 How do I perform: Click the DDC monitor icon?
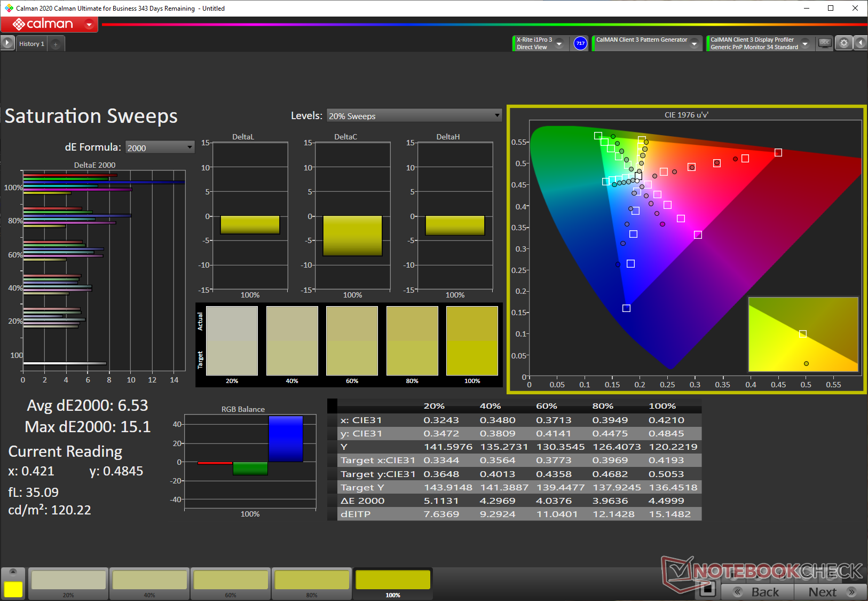point(825,43)
